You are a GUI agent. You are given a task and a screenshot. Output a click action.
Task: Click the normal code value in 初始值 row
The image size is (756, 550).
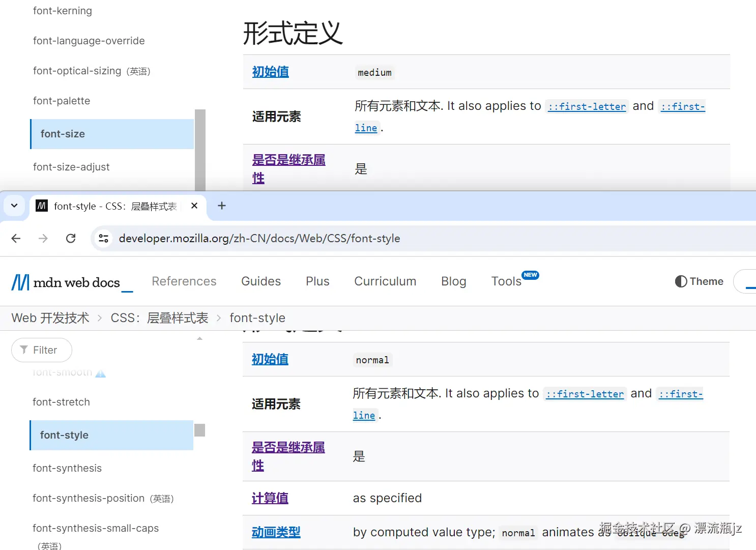[372, 360]
